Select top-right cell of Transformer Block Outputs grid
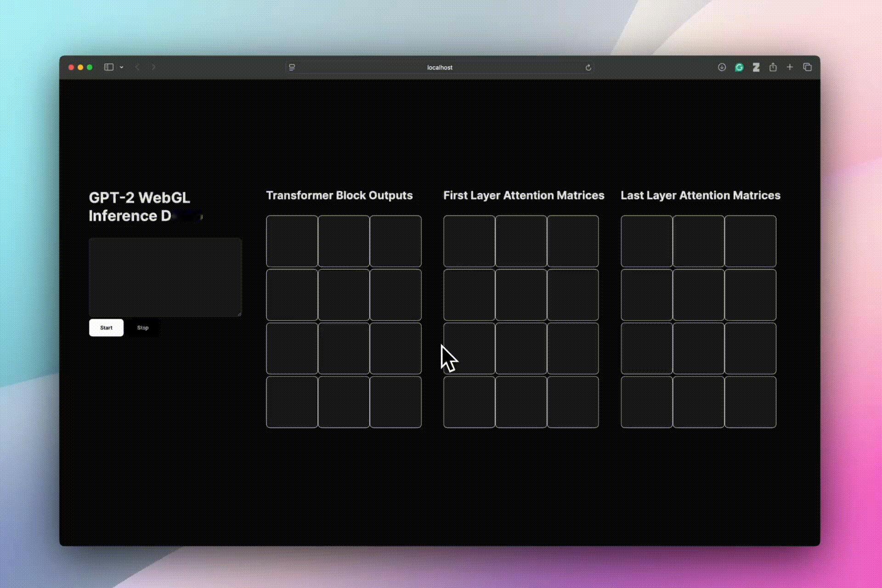The image size is (882, 588). tap(396, 241)
